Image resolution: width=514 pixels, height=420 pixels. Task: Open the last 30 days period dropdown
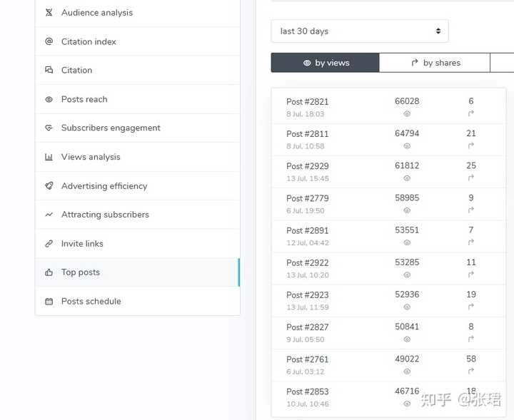point(360,31)
